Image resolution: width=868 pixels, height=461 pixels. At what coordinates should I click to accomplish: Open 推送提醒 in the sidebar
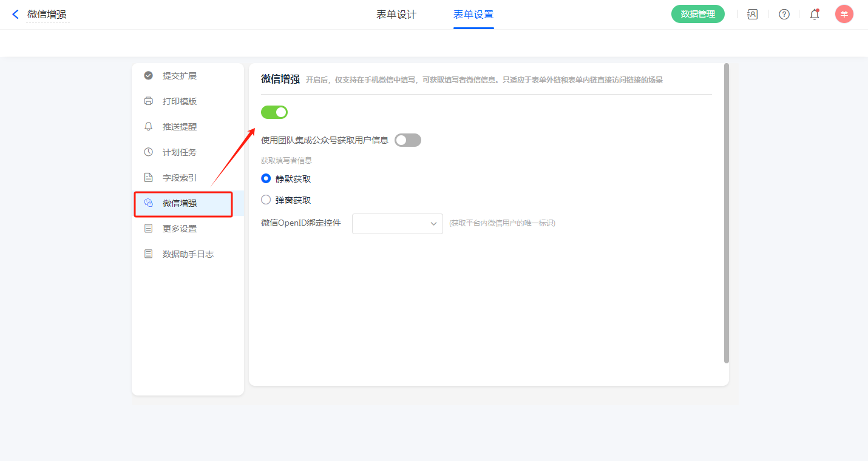click(180, 127)
